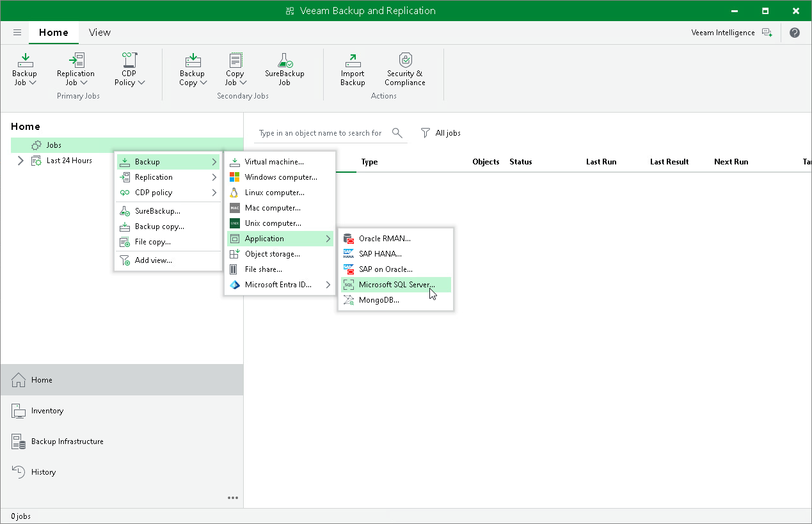Choose Mac computer menu entry
Viewport: 812px width, 524px height.
click(x=280, y=208)
